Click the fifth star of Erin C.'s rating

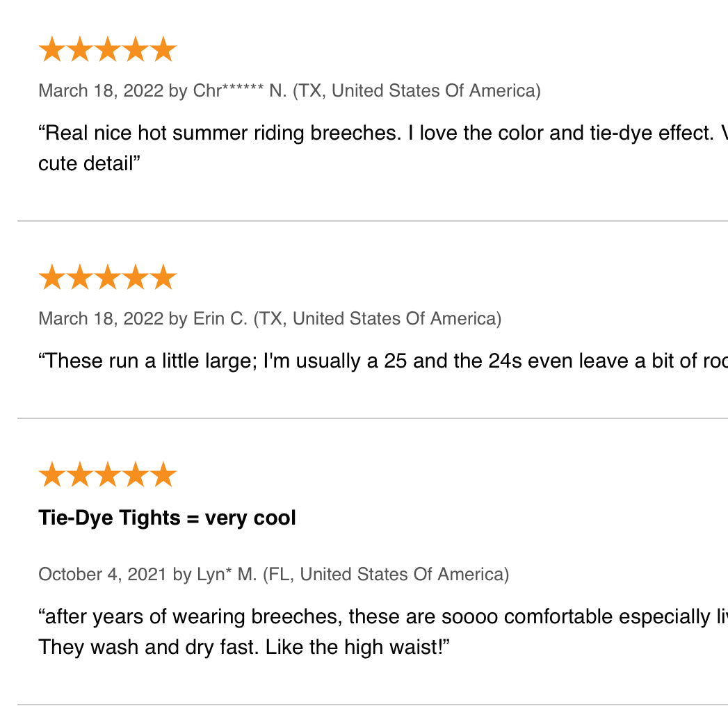(x=163, y=277)
